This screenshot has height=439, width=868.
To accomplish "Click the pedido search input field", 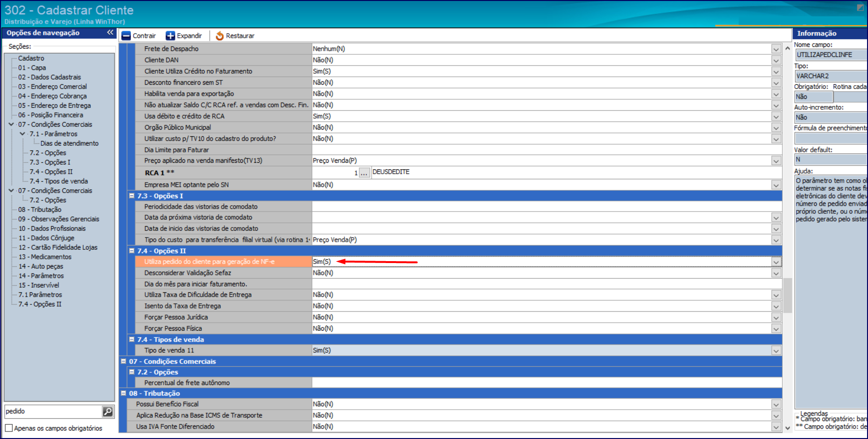I will (x=53, y=412).
